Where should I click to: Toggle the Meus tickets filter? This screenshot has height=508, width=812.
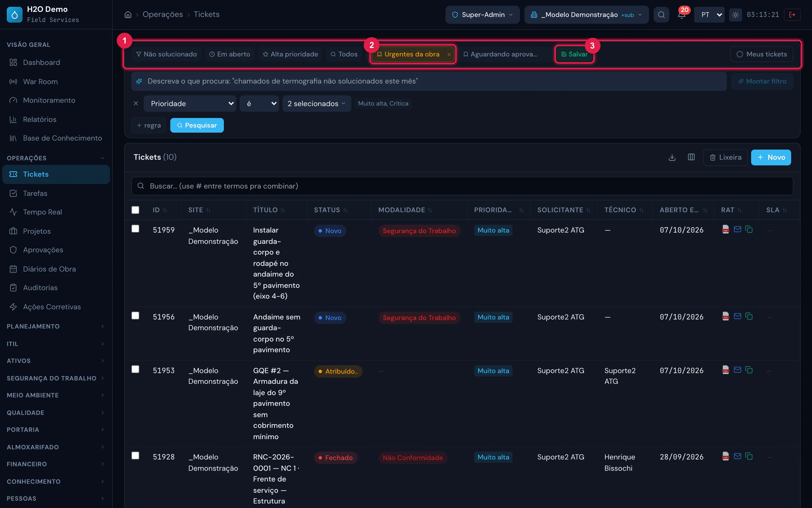pyautogui.click(x=761, y=54)
